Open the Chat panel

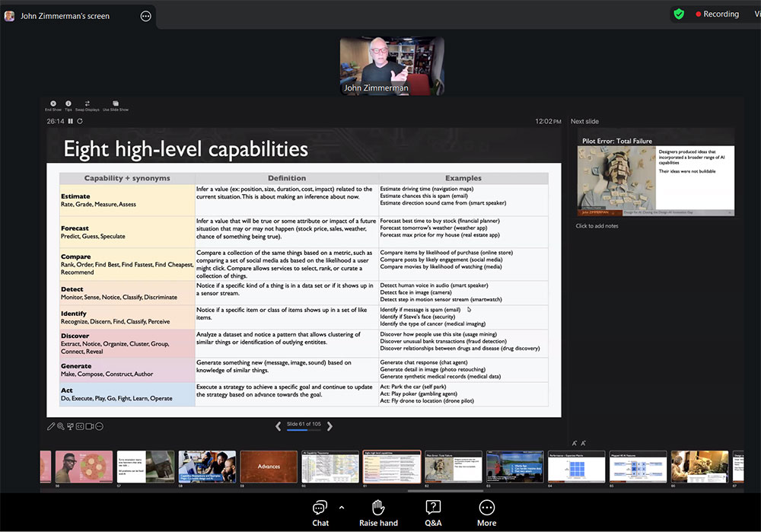pos(320,508)
